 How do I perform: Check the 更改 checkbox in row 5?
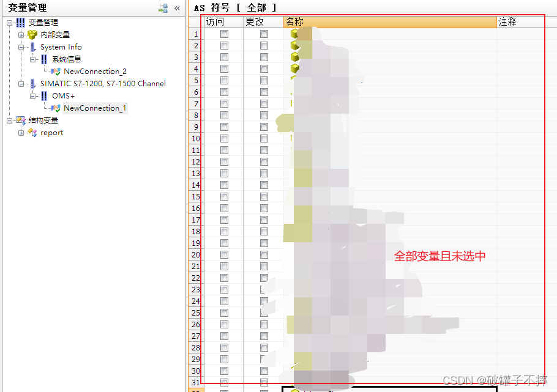pyautogui.click(x=263, y=80)
